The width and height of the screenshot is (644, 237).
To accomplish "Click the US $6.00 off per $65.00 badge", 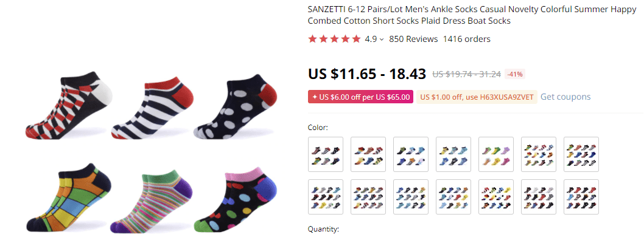I will pyautogui.click(x=360, y=97).
